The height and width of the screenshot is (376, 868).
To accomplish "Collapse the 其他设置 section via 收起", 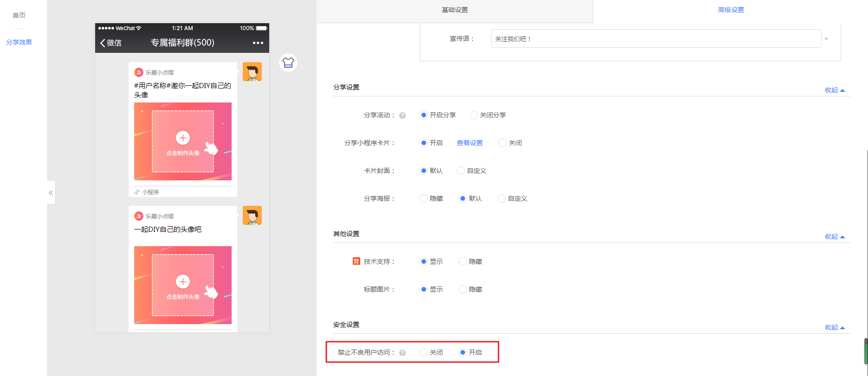I will pos(835,236).
